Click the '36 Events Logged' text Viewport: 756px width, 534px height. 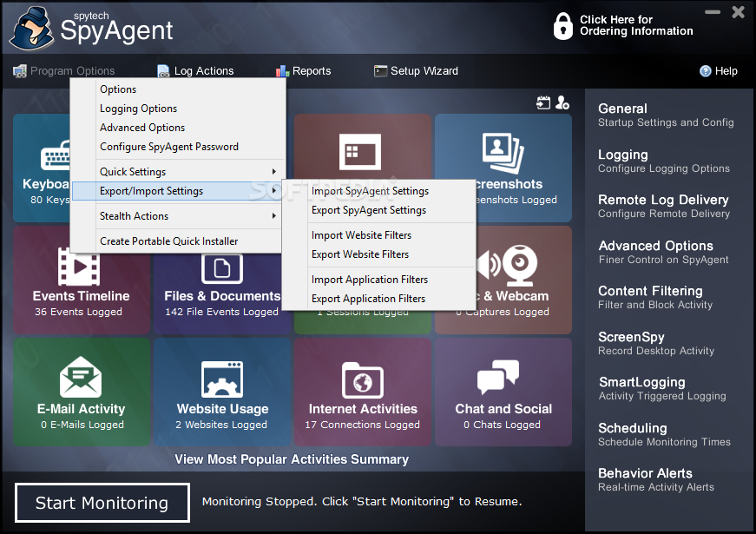[78, 312]
